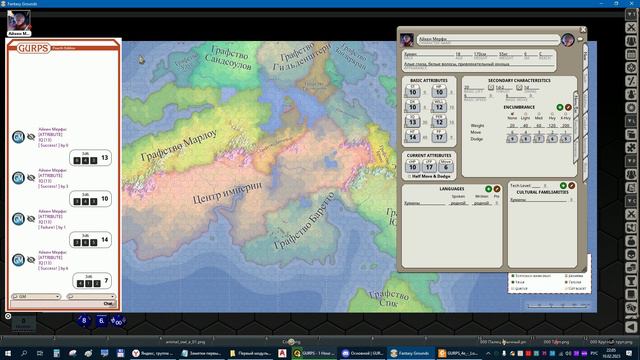
Task: Select the Light encumbrance level
Action: tap(525, 114)
